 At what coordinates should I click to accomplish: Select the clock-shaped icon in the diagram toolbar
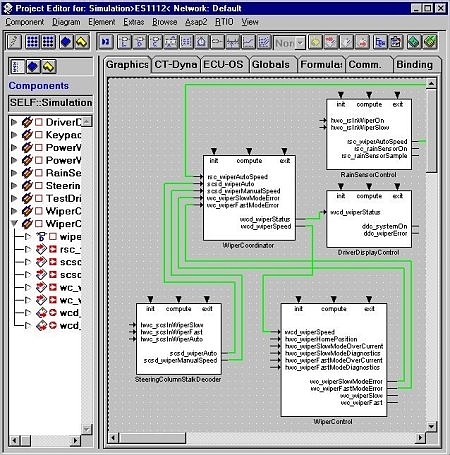click(x=201, y=42)
